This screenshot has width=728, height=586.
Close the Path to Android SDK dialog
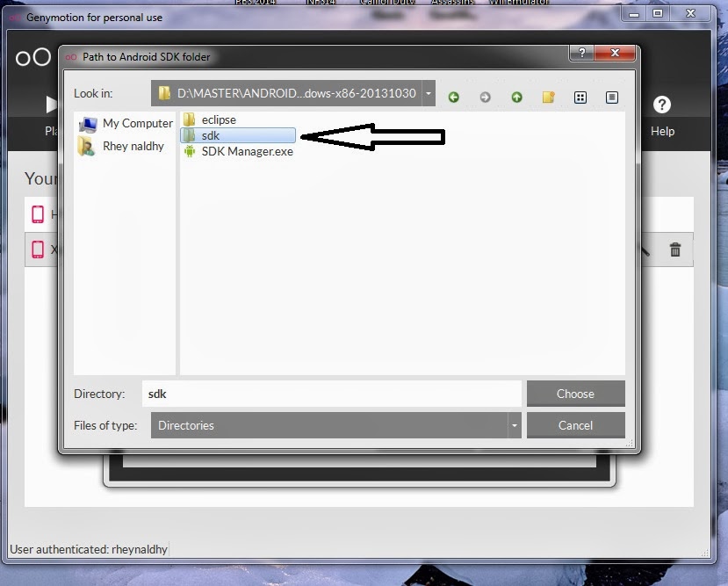click(x=615, y=53)
